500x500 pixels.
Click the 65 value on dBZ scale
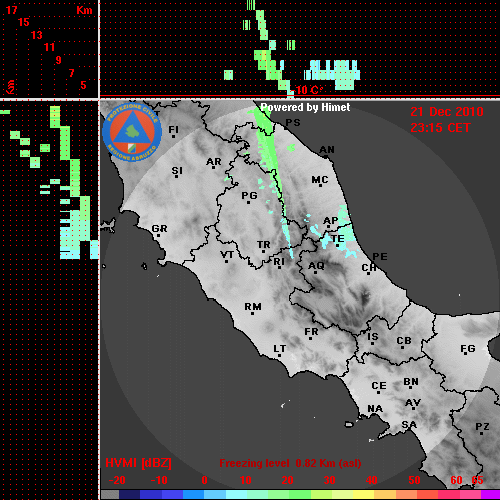click(477, 480)
